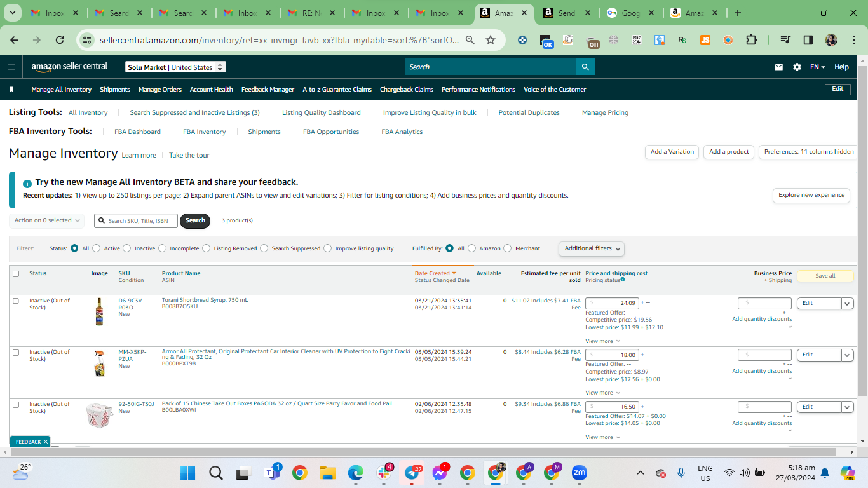Click the bookmark icon left of Manage All Inventory
This screenshot has width=868, height=488.
pos(11,90)
